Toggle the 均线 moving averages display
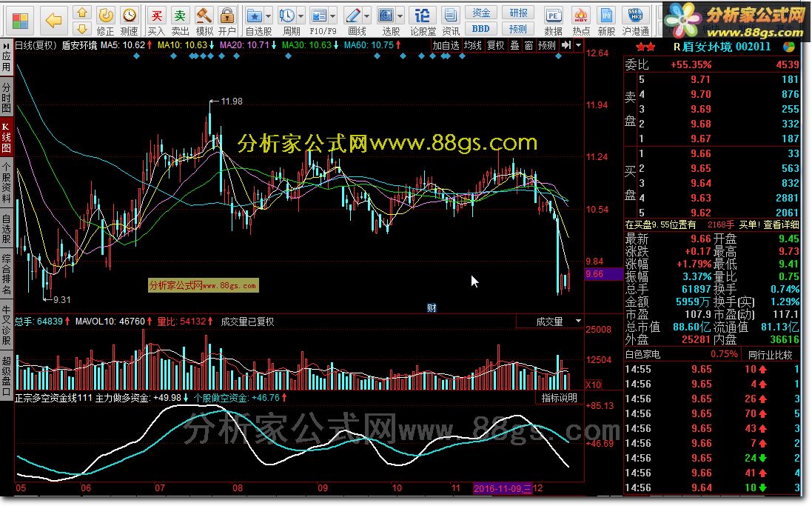This screenshot has height=506, width=812. pyautogui.click(x=472, y=45)
